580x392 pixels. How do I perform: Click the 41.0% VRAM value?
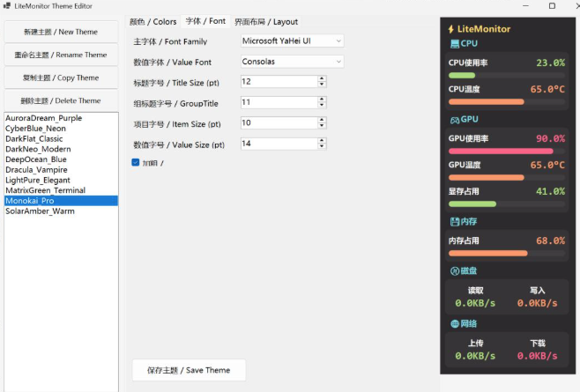550,191
